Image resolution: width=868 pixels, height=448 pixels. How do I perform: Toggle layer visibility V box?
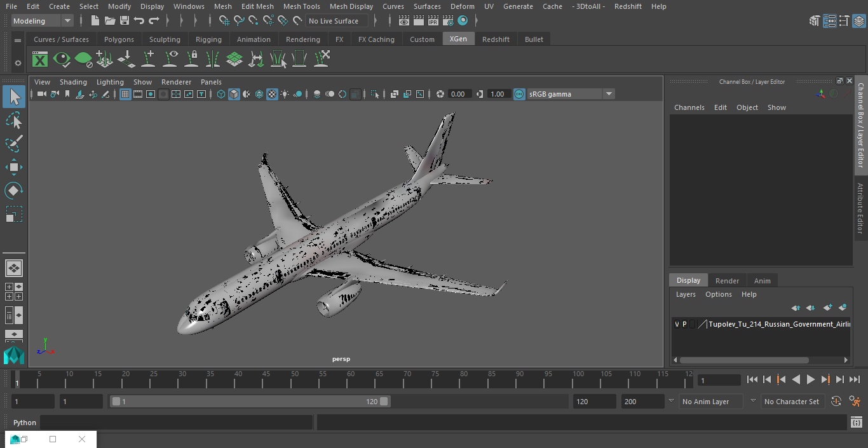click(677, 324)
